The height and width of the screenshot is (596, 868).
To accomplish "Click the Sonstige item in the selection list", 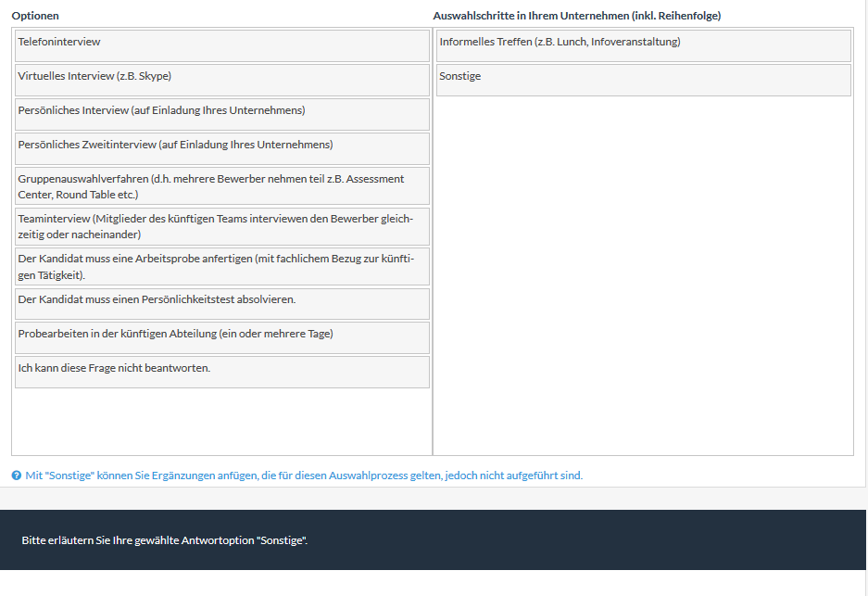I will click(643, 80).
